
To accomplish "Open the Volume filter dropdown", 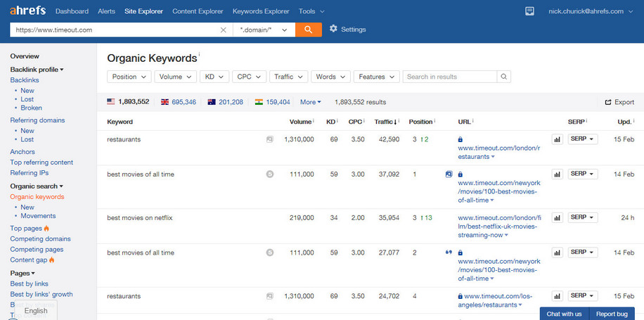I will 175,77.
